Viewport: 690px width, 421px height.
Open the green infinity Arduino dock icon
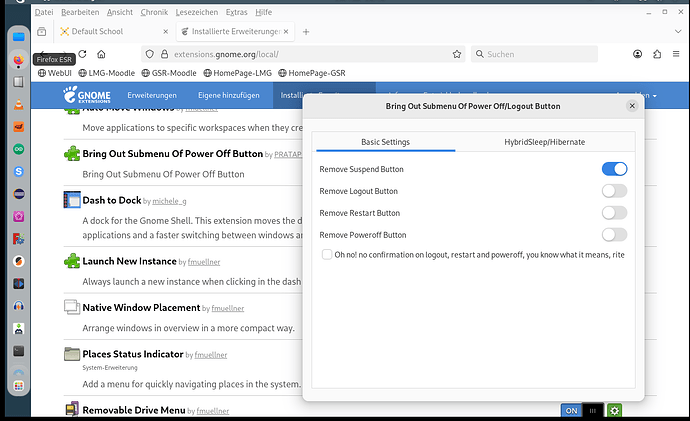tap(18, 149)
